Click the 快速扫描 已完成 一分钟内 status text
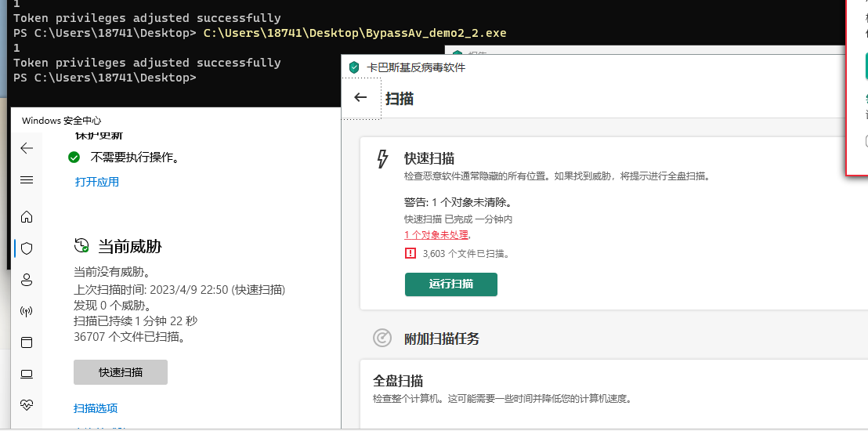This screenshot has height=431, width=868. point(458,219)
